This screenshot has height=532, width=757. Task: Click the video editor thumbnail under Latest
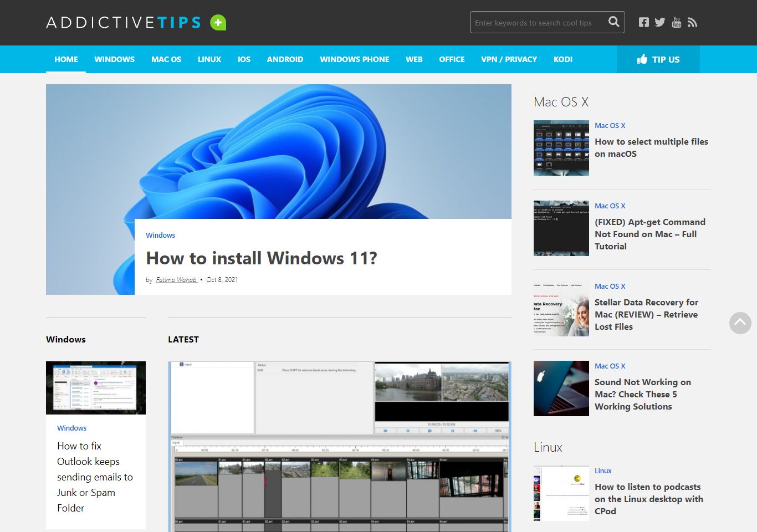339,447
